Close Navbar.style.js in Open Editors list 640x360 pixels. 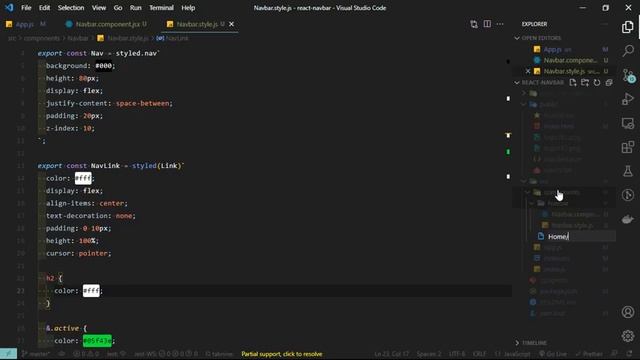(528, 71)
